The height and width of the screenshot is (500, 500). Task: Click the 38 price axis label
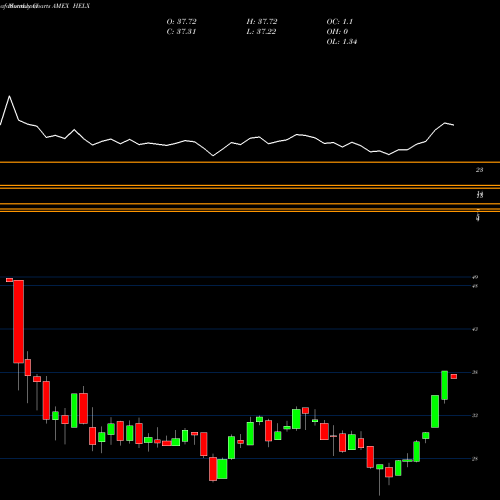(x=475, y=372)
